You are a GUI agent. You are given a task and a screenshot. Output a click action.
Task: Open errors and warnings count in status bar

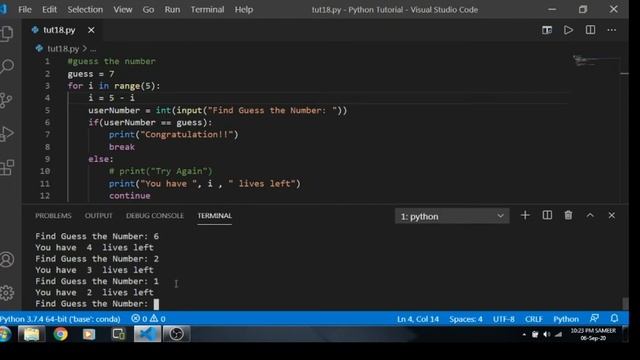(x=148, y=319)
